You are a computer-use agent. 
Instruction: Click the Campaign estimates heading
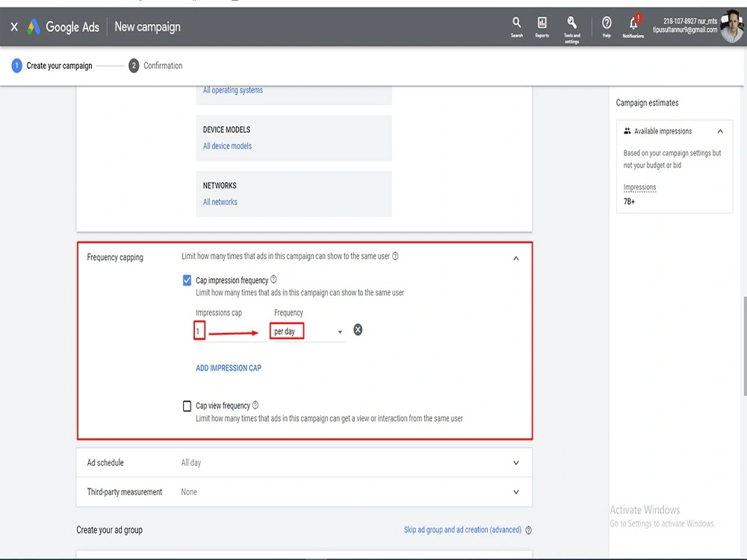(647, 103)
